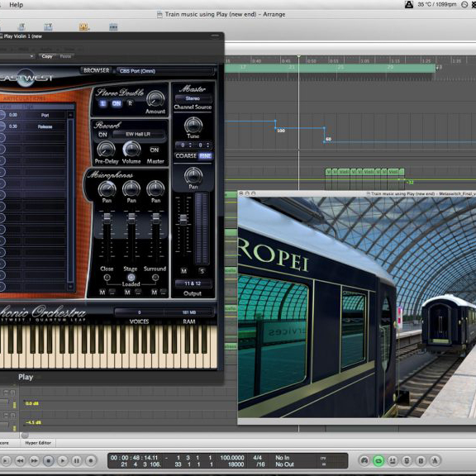Click the Reverb Volume knob
476x476 pixels.
pos(131,150)
